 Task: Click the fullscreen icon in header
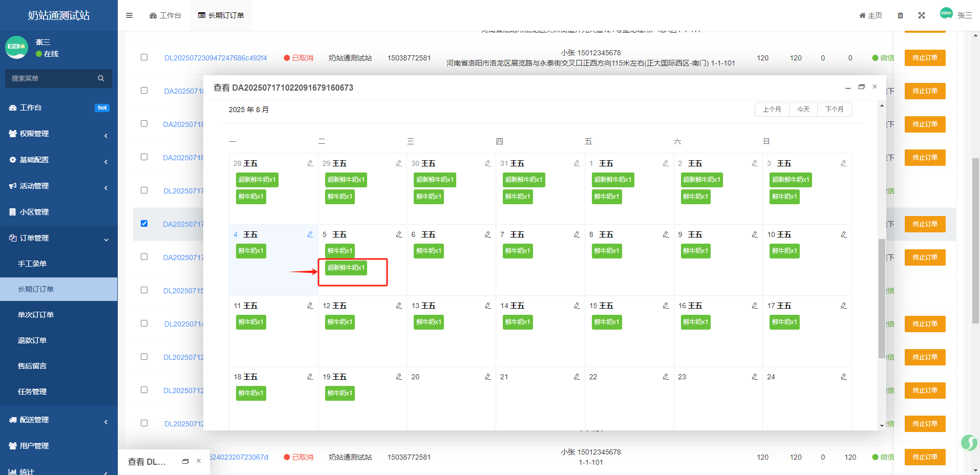(921, 15)
